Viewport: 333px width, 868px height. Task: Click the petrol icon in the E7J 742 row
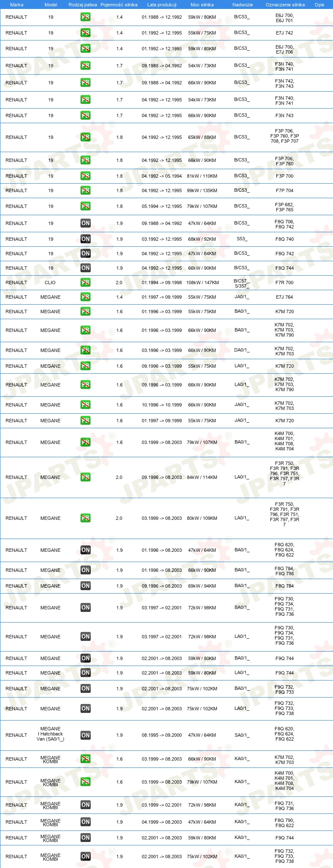tap(86, 33)
